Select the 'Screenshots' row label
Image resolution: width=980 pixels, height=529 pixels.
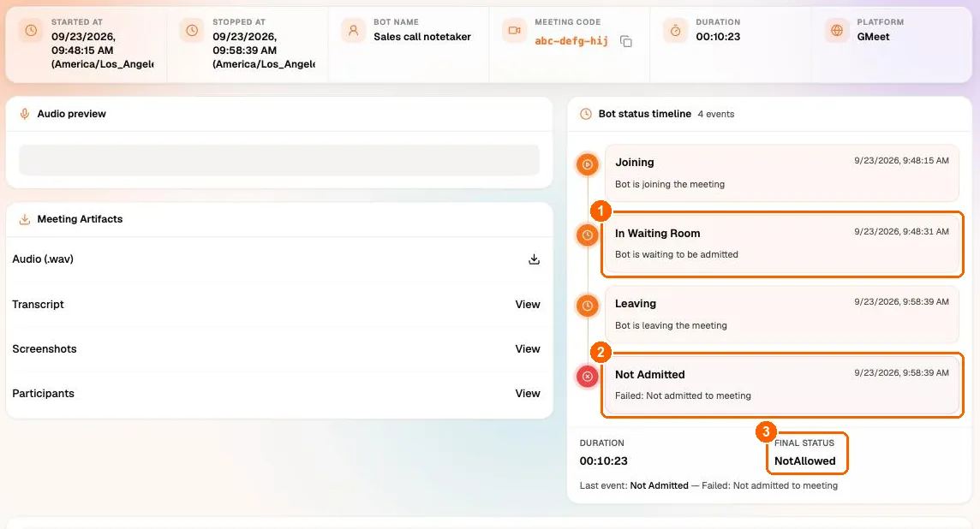45,349
